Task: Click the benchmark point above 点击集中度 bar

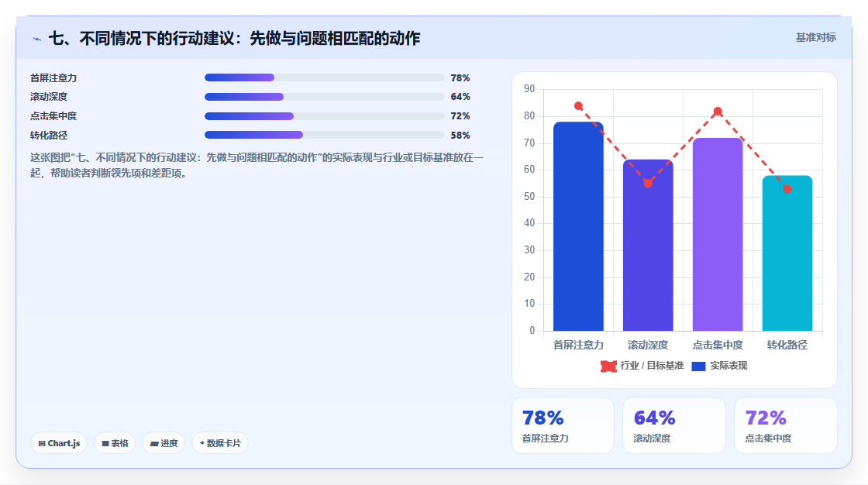Action: (718, 112)
